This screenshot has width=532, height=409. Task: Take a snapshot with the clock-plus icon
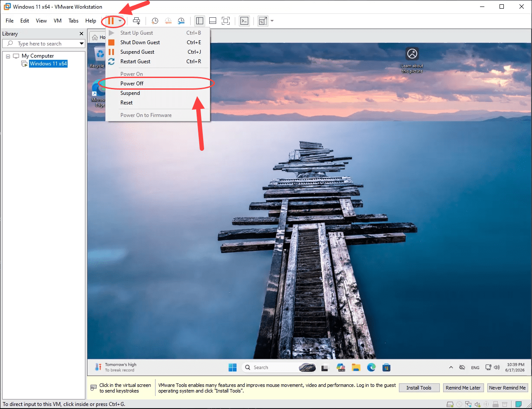(155, 21)
